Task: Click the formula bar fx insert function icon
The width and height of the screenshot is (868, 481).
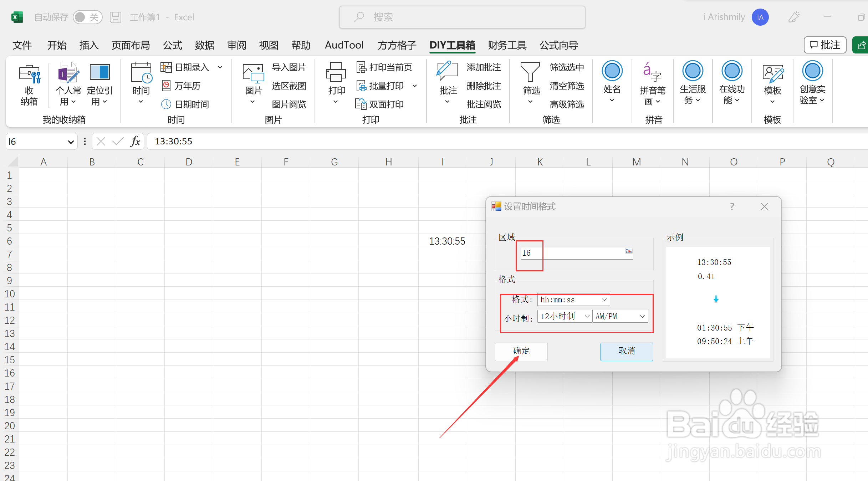Action: coord(135,142)
